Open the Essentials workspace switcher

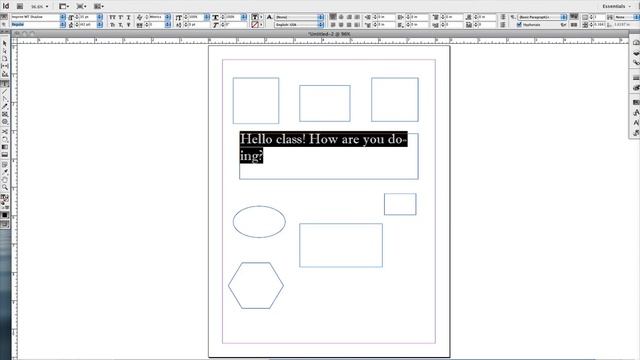point(616,6)
